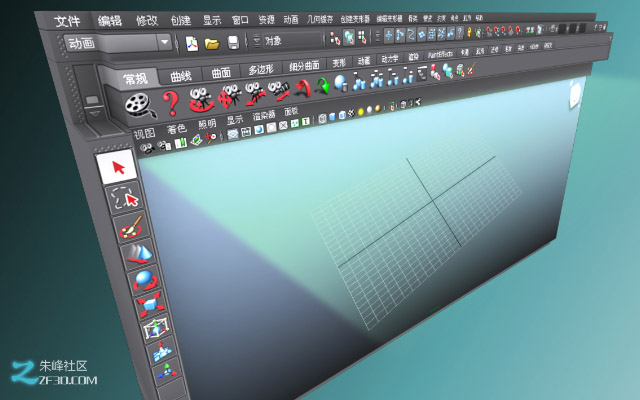Image resolution: width=640 pixels, height=400 pixels.
Task: Click the red undo arrow shelf icon
Action: pyautogui.click(x=303, y=89)
